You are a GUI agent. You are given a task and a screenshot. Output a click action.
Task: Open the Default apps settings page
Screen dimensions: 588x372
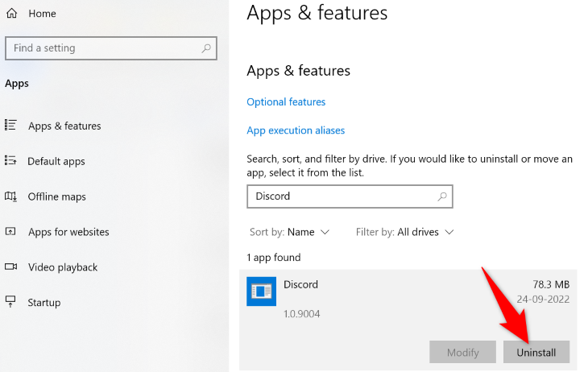pos(56,161)
